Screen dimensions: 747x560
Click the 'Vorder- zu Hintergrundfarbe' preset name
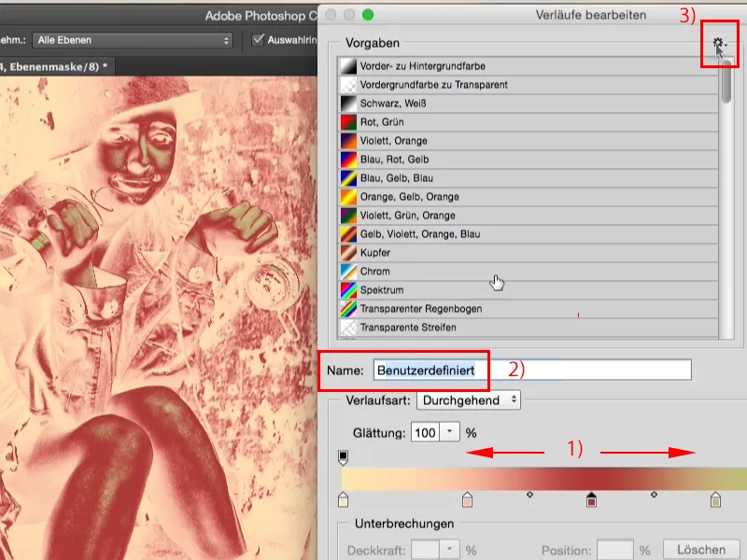(x=423, y=65)
